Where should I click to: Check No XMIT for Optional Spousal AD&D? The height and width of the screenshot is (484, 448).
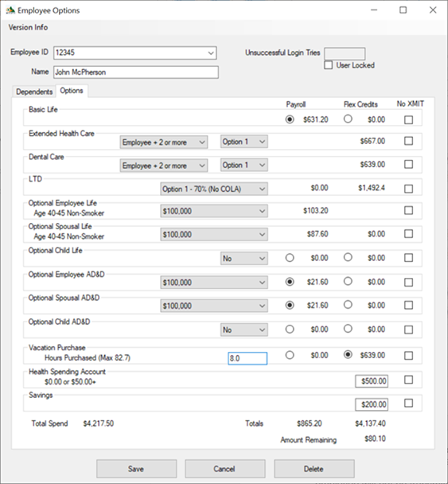click(408, 305)
